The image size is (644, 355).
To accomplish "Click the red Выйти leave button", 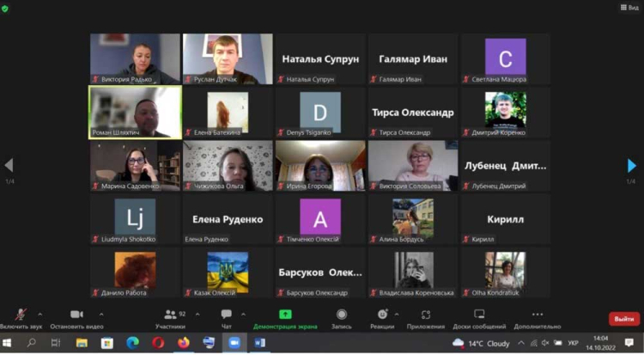I will point(623,319).
